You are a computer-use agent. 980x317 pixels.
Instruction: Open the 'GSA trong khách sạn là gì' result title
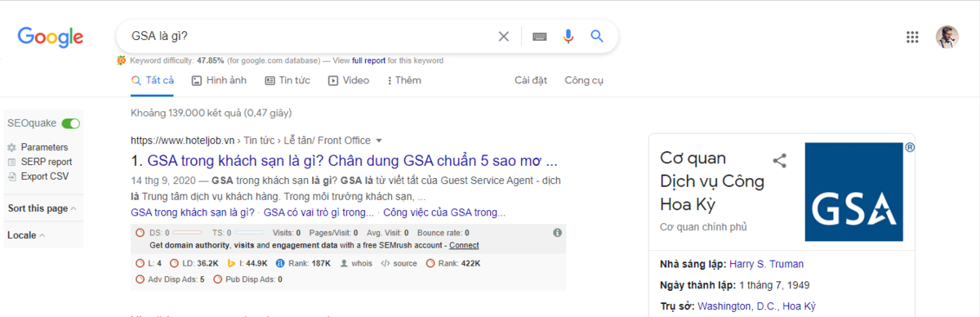click(x=344, y=160)
